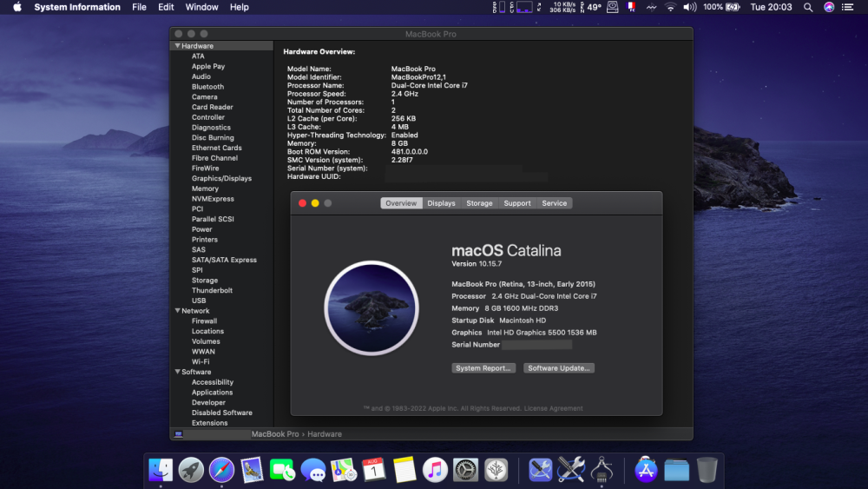Viewport: 868px width, 489px height.
Task: Open the Trash in dock
Action: (x=707, y=470)
